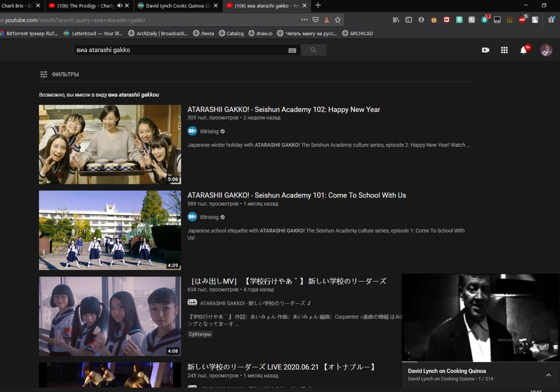The image size is (560, 392).
Task: Open BitTorrent трекер RuTracker bookmark
Action: 29,34
